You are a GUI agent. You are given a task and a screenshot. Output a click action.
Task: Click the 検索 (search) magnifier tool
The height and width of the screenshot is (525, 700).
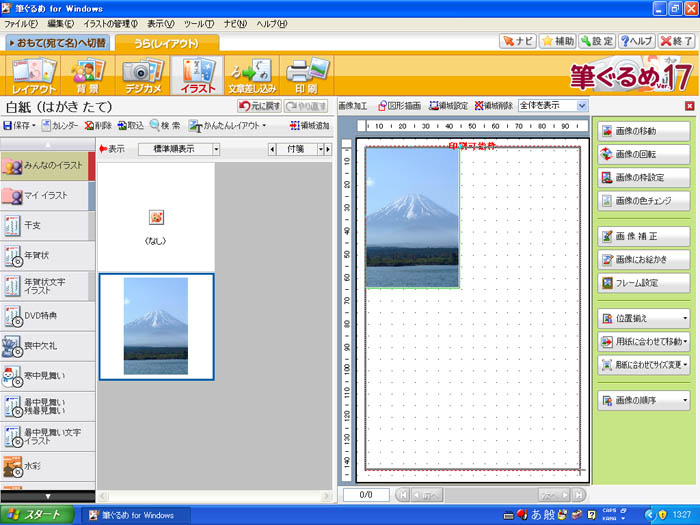tap(166, 126)
